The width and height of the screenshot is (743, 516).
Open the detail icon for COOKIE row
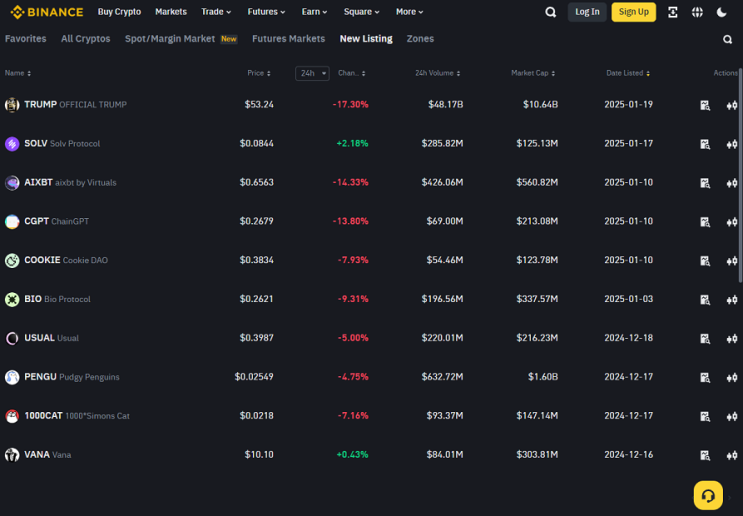pyautogui.click(x=705, y=261)
